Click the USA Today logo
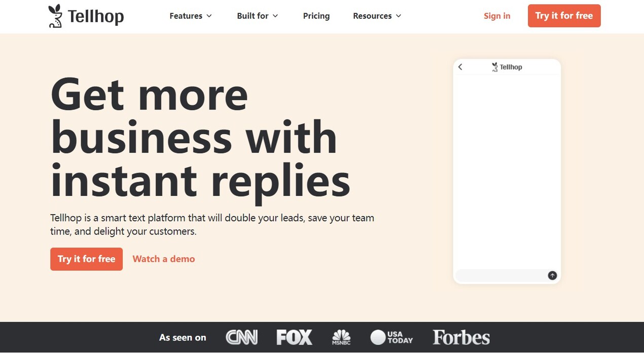The height and width of the screenshot is (354, 644). pyautogui.click(x=391, y=338)
